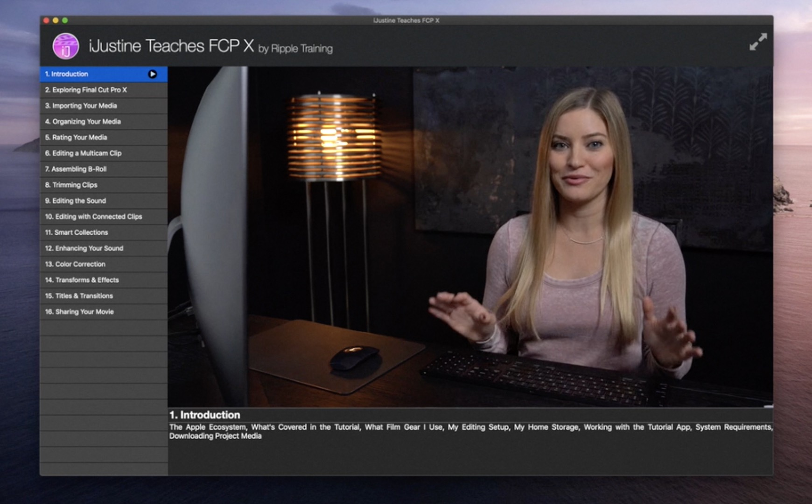Viewport: 812px width, 504px height.
Task: Choose chapter 14. Transforms & Effects
Action: pyautogui.click(x=104, y=280)
